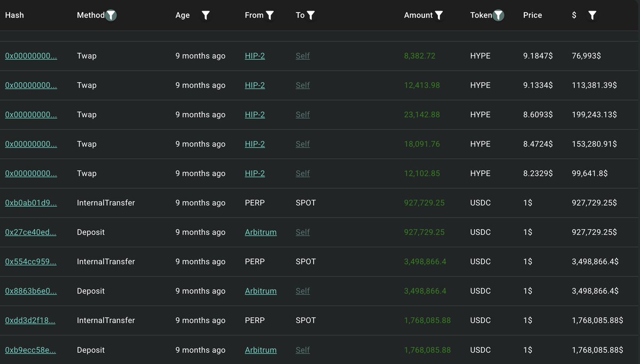Screen dimensions: 640x364
Task: Follow HIP-2 link in the 99,641.8$ row
Action: point(255,173)
